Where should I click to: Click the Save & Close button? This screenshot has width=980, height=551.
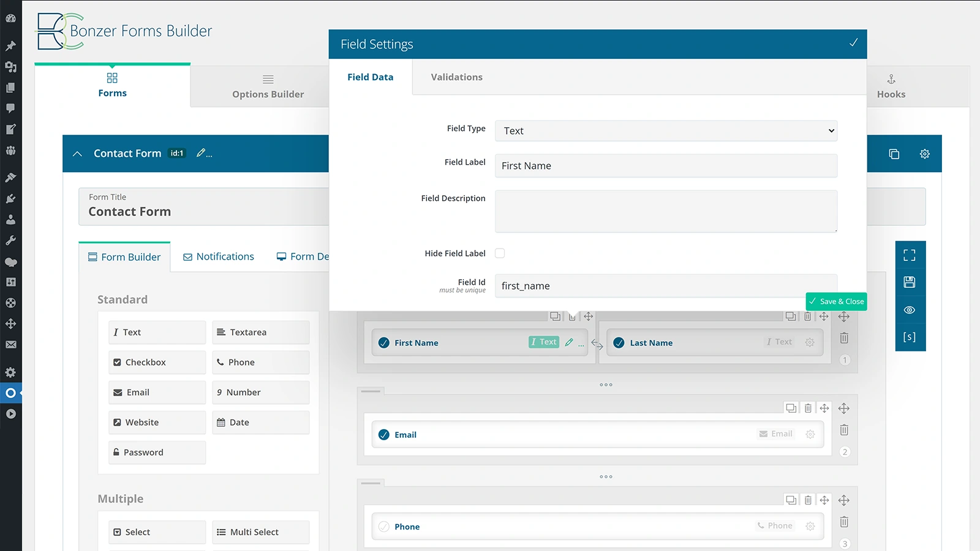(x=836, y=301)
